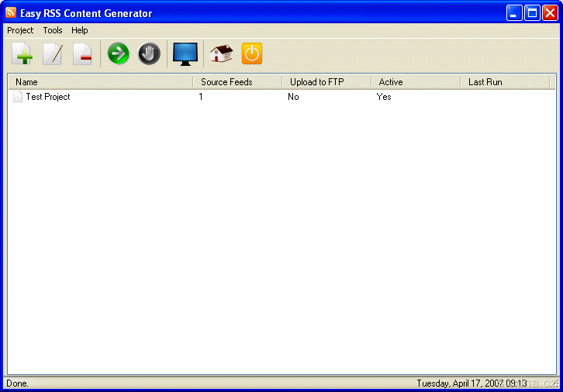The image size is (563, 392).
Task: Sort by Source Feeds column header
Action: tap(237, 81)
